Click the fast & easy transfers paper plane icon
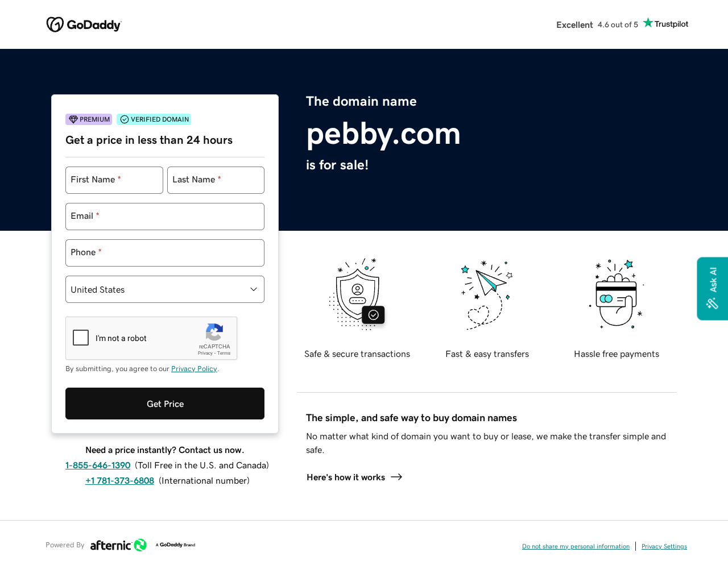 [486, 293]
